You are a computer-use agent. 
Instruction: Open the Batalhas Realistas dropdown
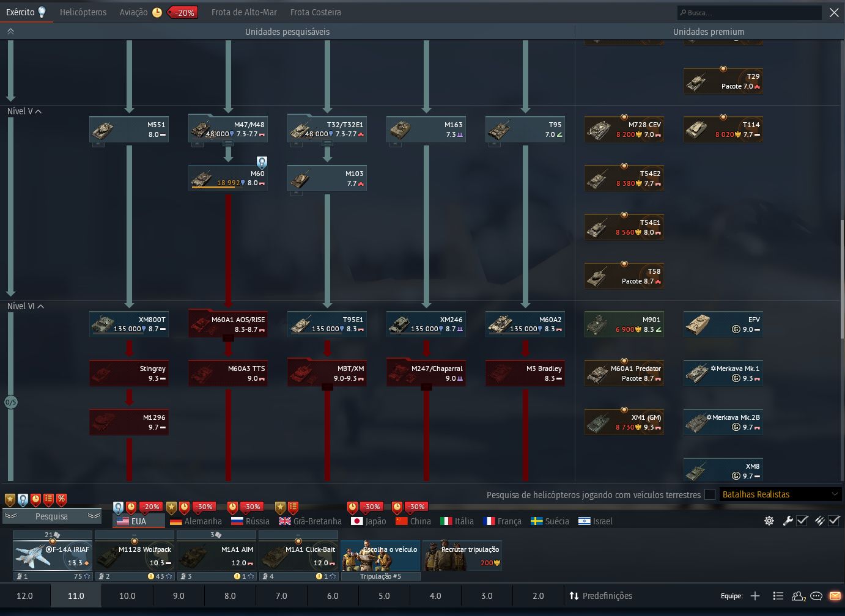(780, 494)
